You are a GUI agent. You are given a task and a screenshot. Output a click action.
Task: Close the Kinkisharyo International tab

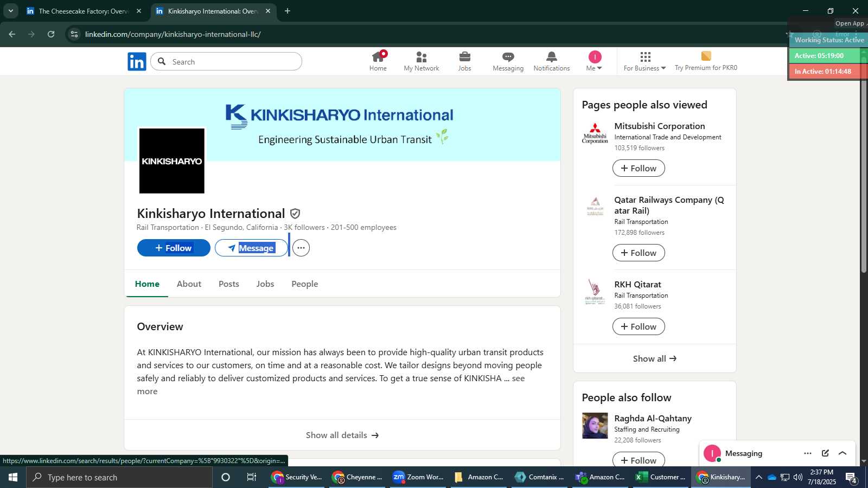click(268, 11)
